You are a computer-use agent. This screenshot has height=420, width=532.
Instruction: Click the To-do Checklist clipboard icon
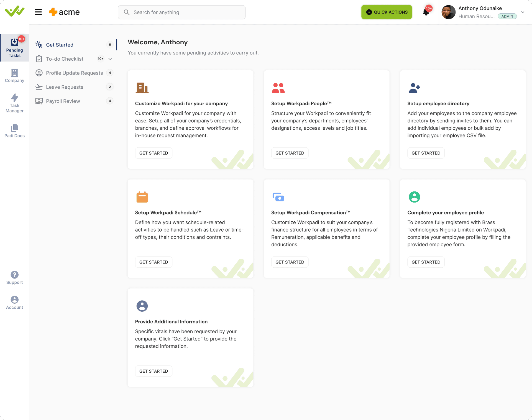(x=39, y=59)
